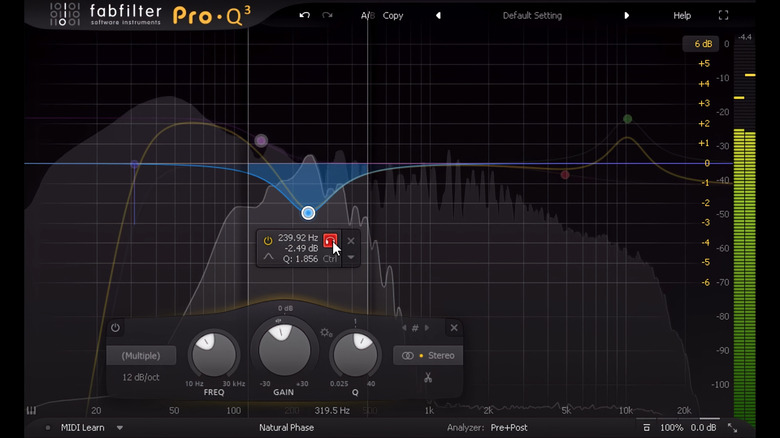Screen dimensions: 780x438
Task: Click the gain-Q interaction gear icon
Action: pyautogui.click(x=325, y=332)
